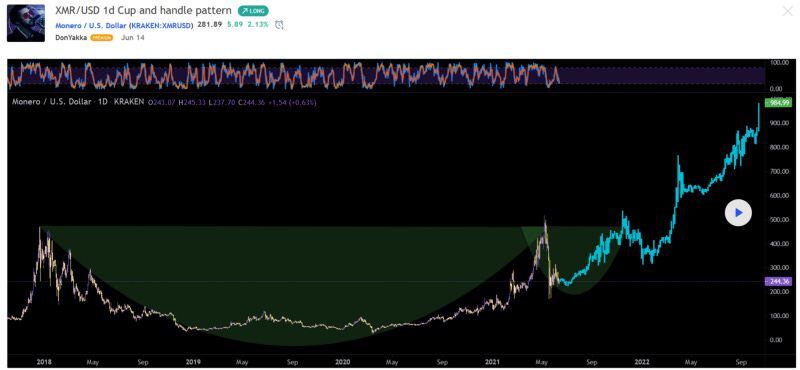800x370 pixels.
Task: Open the Monero / U.S. Dollar symbol link
Action: (124, 25)
